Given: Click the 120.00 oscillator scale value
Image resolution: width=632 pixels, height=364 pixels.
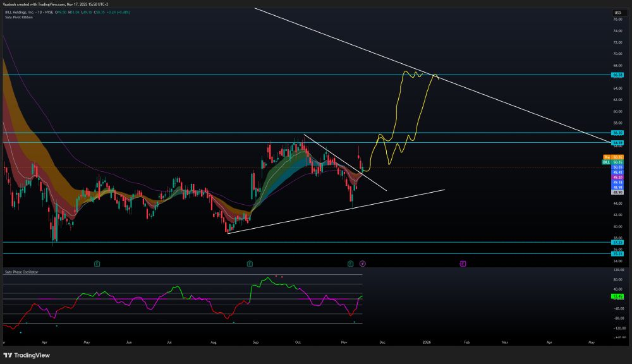Looking at the screenshot, I should tap(619, 270).
